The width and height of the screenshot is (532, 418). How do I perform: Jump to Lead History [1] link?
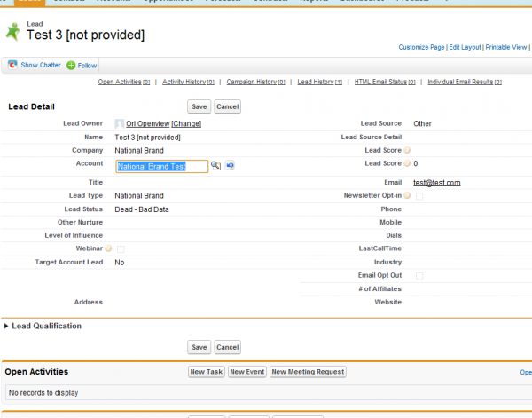(320, 82)
